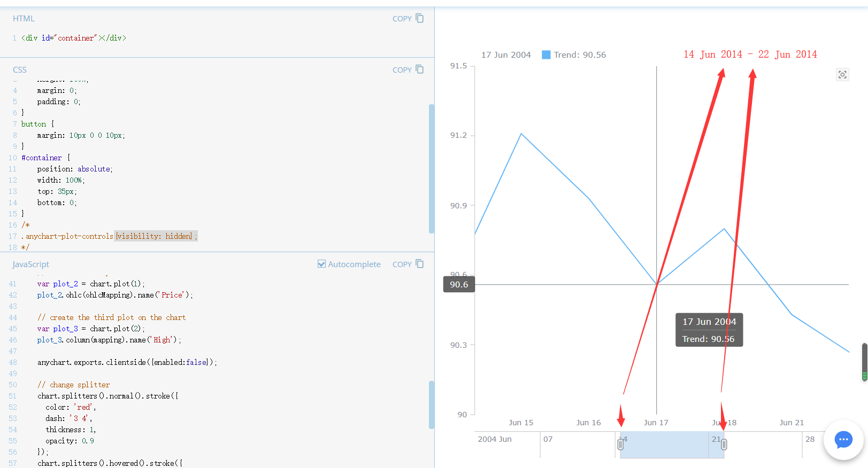Select the JavaScript panel header
The height and width of the screenshot is (468, 868).
(30, 263)
